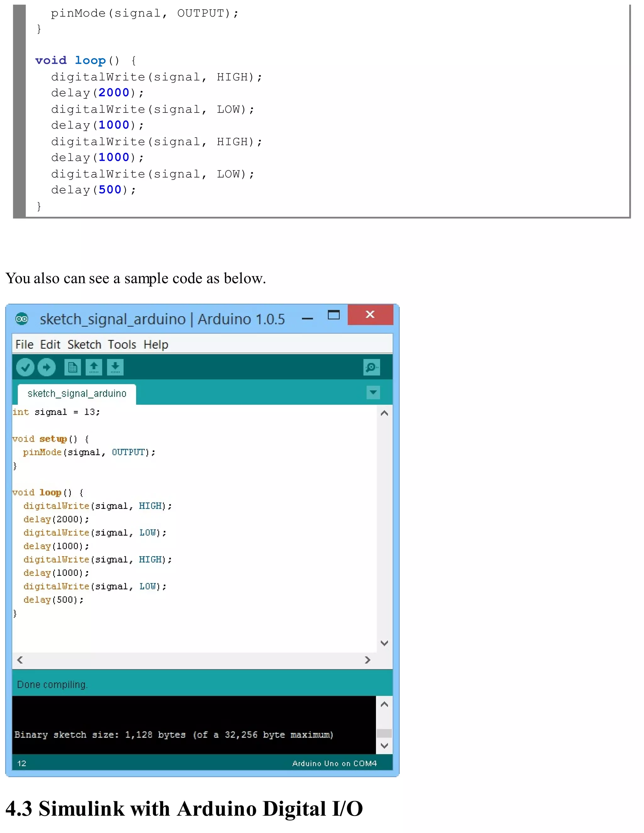Click the 'pinMode(signal, OUTPUT);' line in editor
The width and height of the screenshot is (644, 833).
(89, 452)
